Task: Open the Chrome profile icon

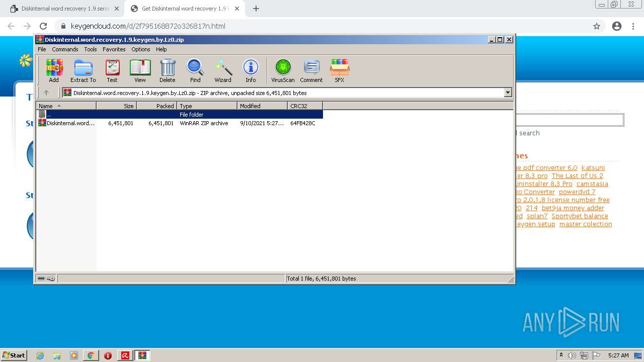Action: [617, 26]
